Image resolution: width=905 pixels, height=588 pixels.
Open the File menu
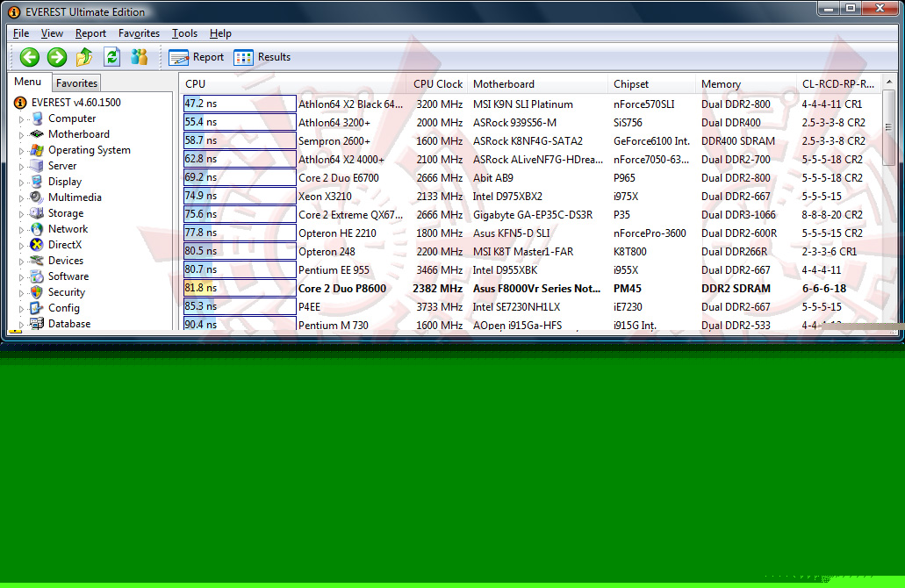click(21, 33)
